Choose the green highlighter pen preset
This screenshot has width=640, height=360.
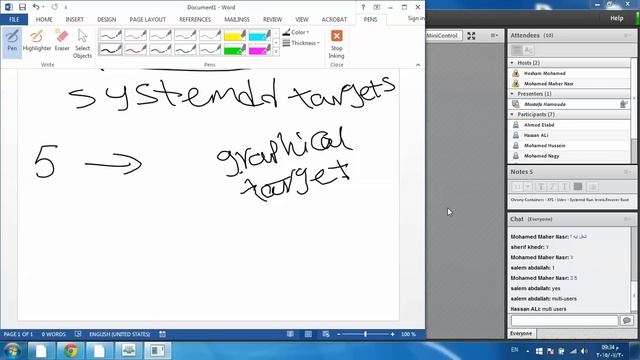tap(235, 50)
